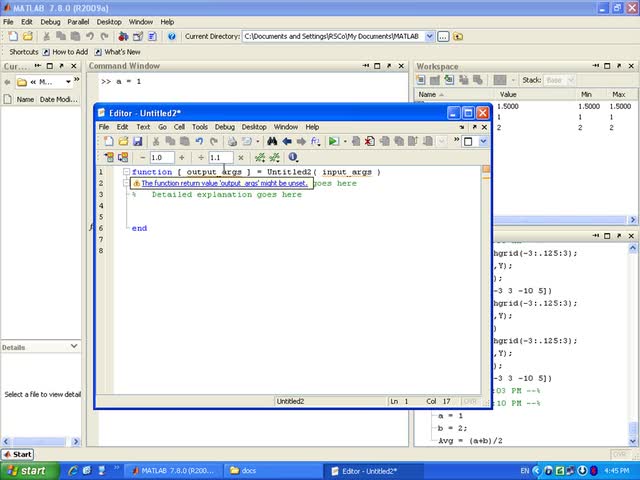Image resolution: width=640 pixels, height=480 pixels.
Task: Click the Simulink icon in main toolbar
Action: click(x=123, y=36)
